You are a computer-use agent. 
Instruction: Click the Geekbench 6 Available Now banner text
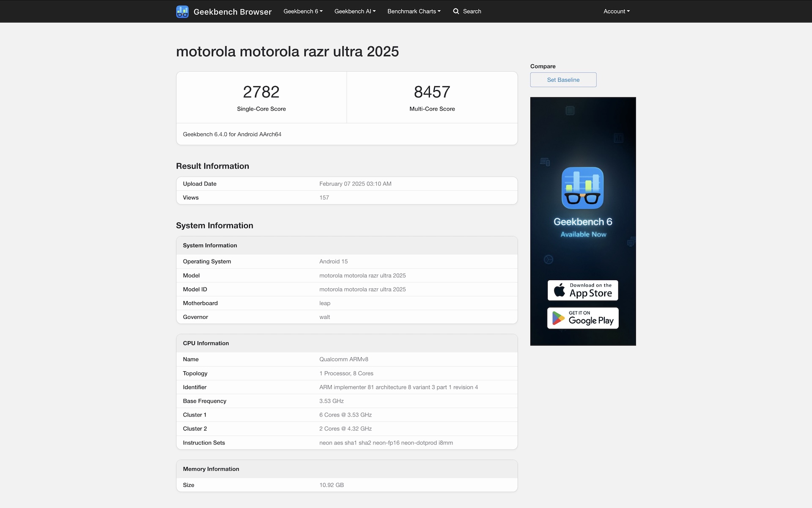(x=583, y=227)
